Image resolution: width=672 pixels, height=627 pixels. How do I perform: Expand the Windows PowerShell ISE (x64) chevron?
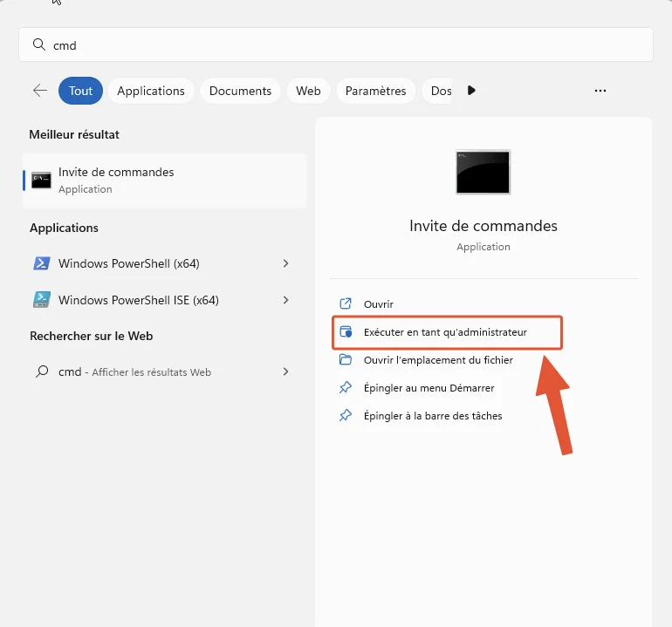(286, 300)
